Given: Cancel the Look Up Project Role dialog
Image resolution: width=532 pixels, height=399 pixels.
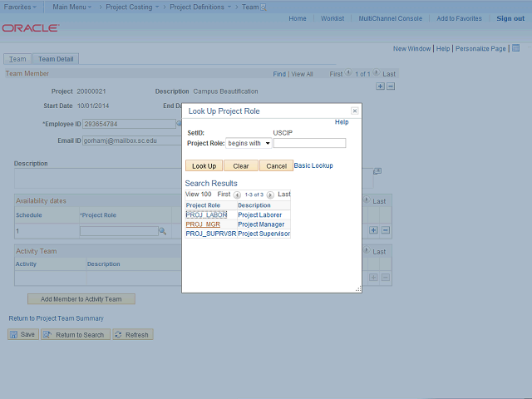Looking at the screenshot, I should pyautogui.click(x=276, y=166).
